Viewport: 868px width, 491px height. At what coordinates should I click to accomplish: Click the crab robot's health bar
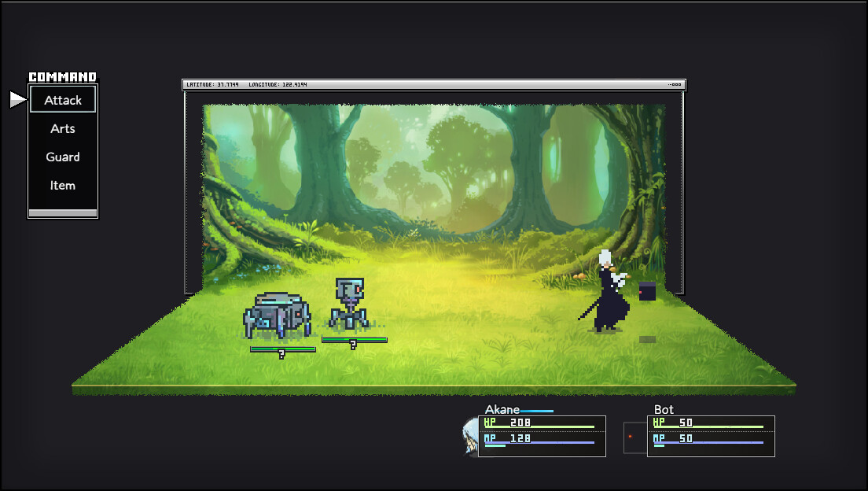[x=283, y=349]
